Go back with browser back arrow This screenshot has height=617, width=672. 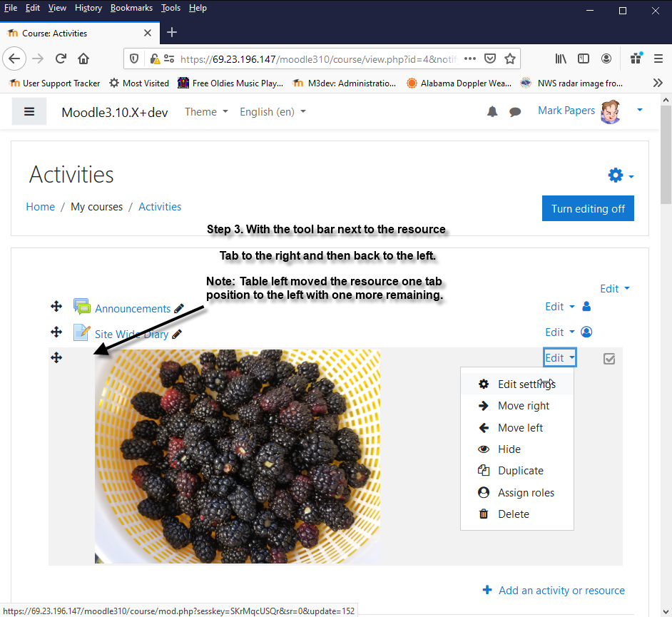(14, 58)
